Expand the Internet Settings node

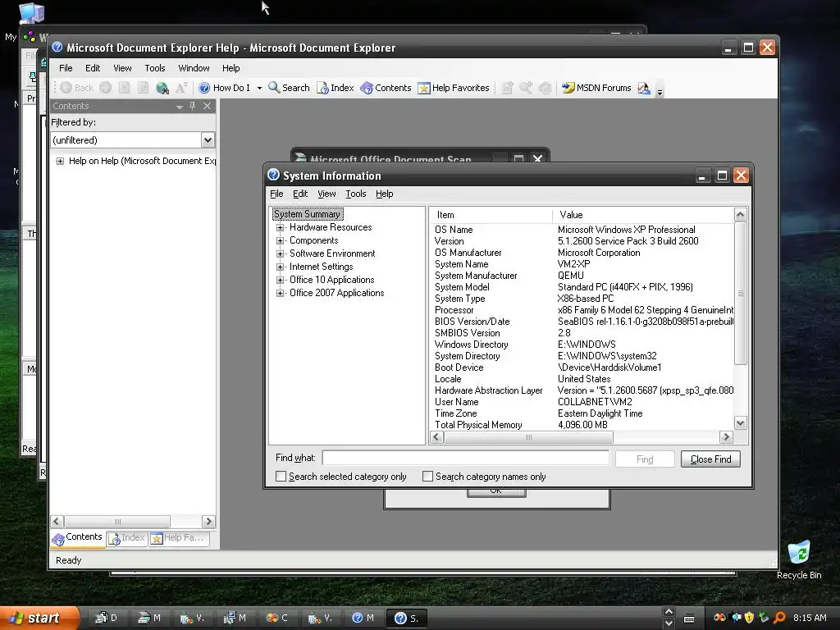(281, 267)
